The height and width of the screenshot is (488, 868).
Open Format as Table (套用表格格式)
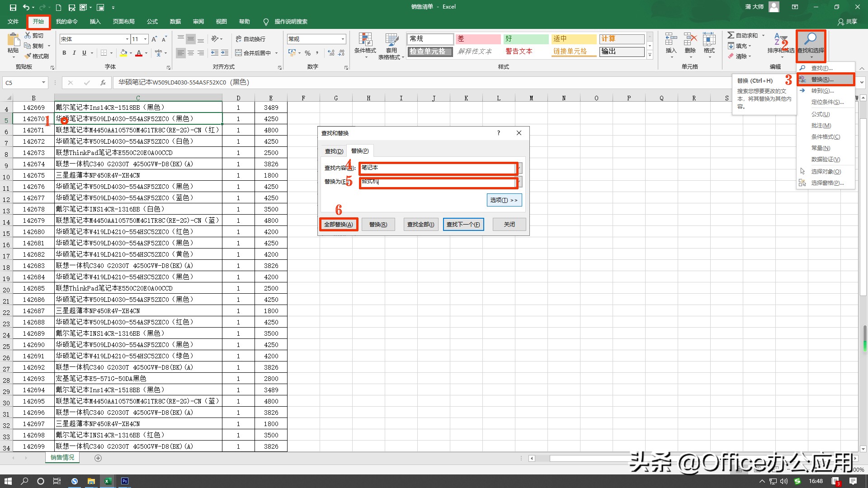391,46
